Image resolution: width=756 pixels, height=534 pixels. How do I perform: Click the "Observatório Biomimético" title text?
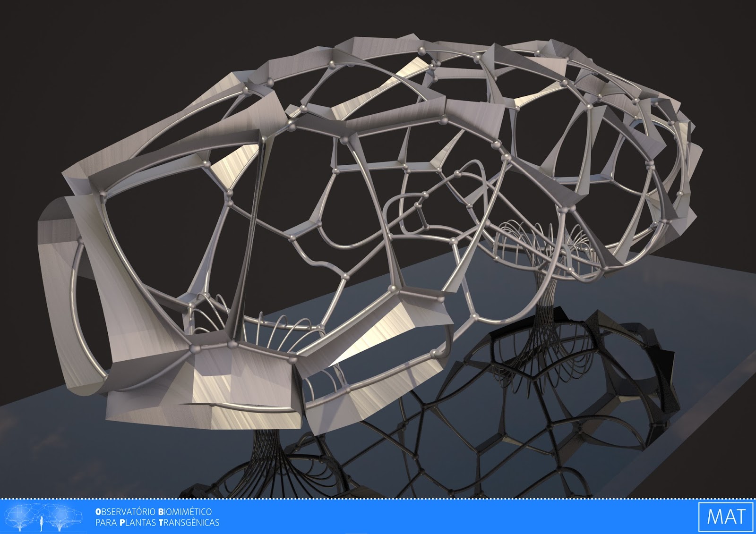click(154, 511)
